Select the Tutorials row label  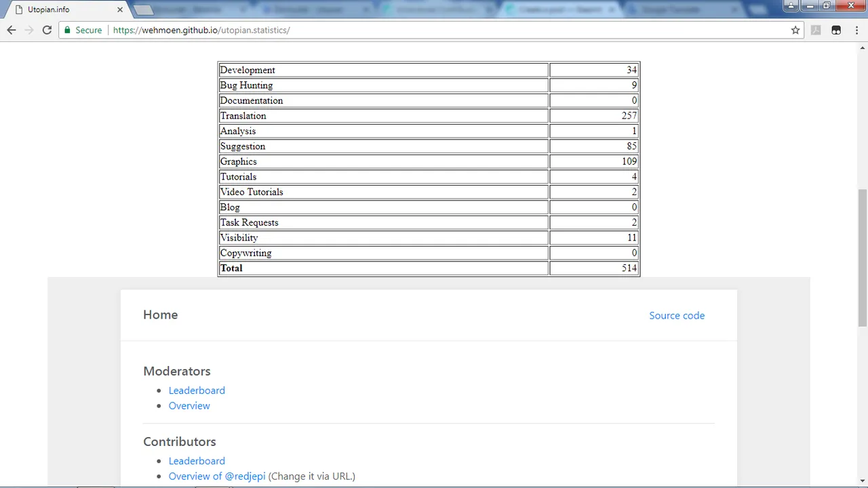click(238, 177)
